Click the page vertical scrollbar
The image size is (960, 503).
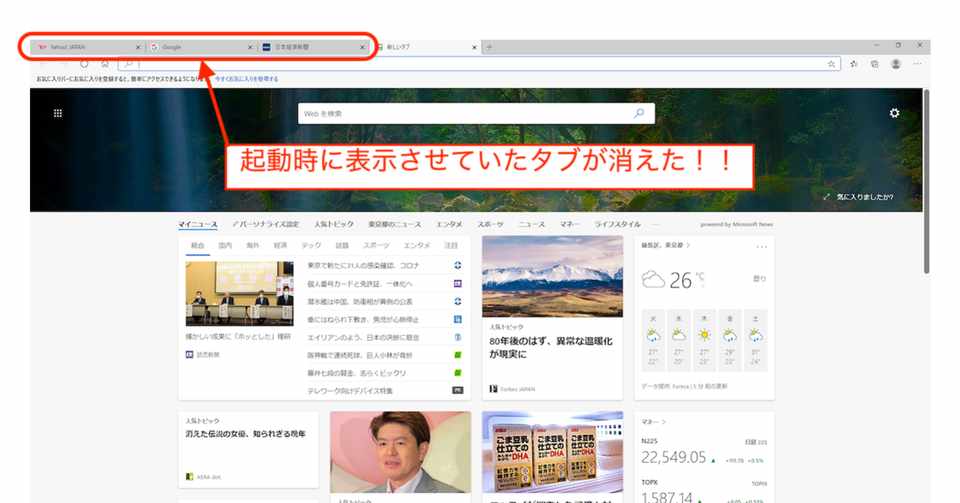point(926,182)
